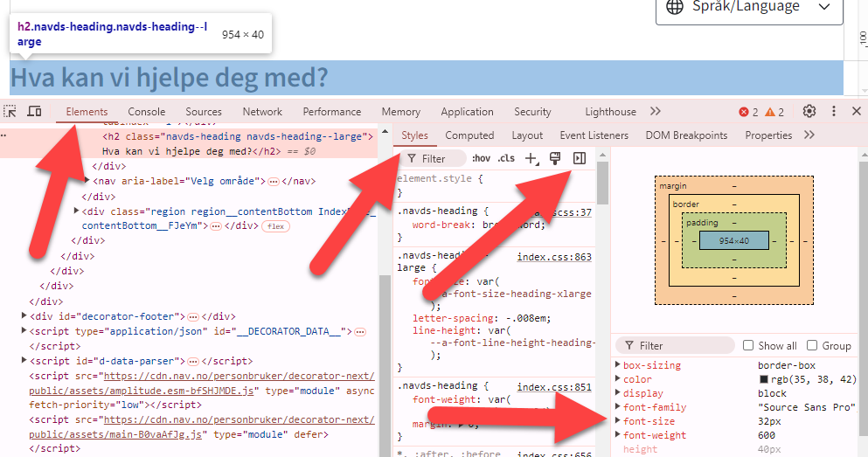The height and width of the screenshot is (457, 868).
Task: Select the h2 navds-heading element row
Action: coord(188,144)
